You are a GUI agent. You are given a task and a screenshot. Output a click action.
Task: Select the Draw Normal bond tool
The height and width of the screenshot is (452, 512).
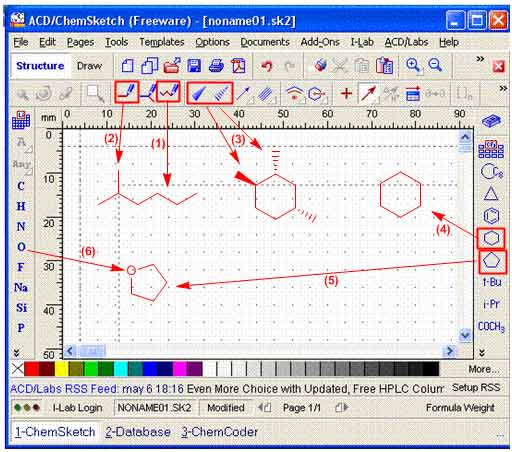(x=127, y=92)
